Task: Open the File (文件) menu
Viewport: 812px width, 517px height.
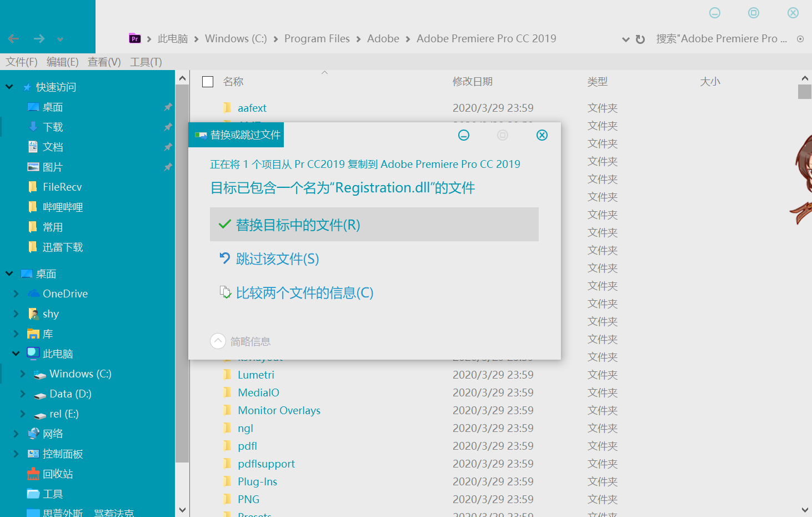Action: tap(22, 62)
